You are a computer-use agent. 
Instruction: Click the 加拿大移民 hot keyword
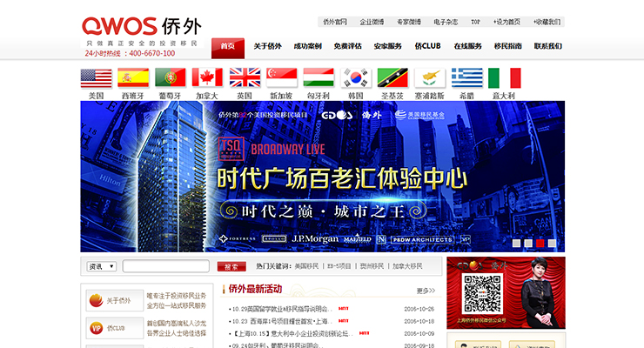click(407, 266)
